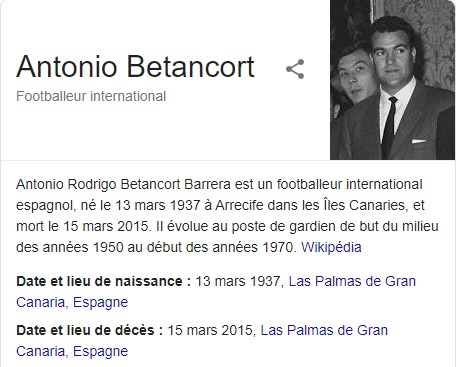Click the name Antonio Rodrigo opening the description
This screenshot has width=457, height=367.
66,184
